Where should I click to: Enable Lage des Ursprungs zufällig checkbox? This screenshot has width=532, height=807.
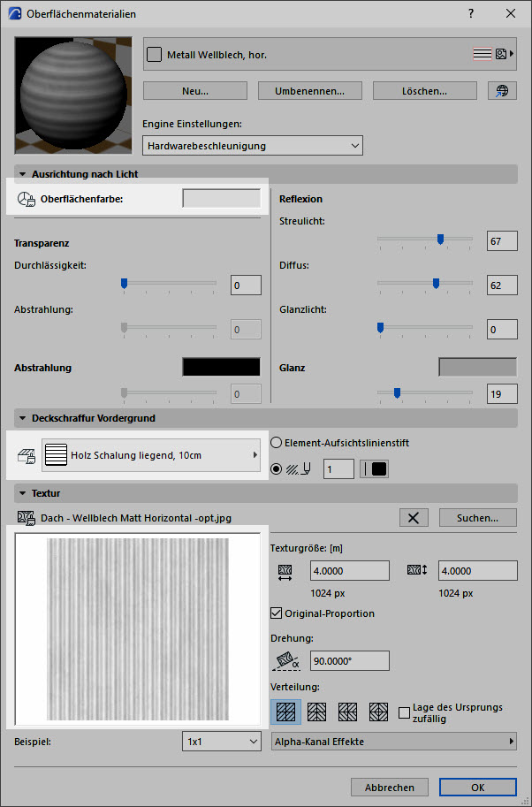(x=405, y=712)
